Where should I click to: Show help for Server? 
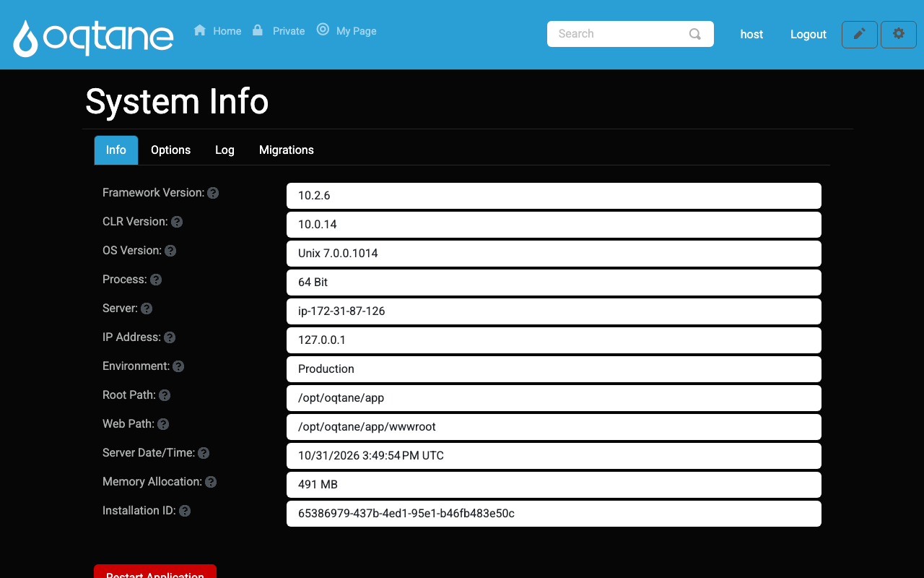pos(147,309)
